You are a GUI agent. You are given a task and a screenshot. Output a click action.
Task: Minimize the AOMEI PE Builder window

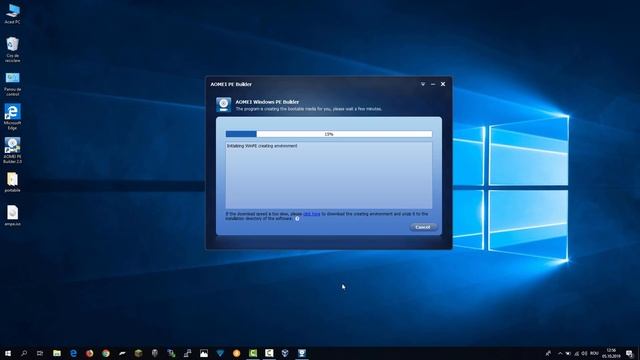pos(433,84)
